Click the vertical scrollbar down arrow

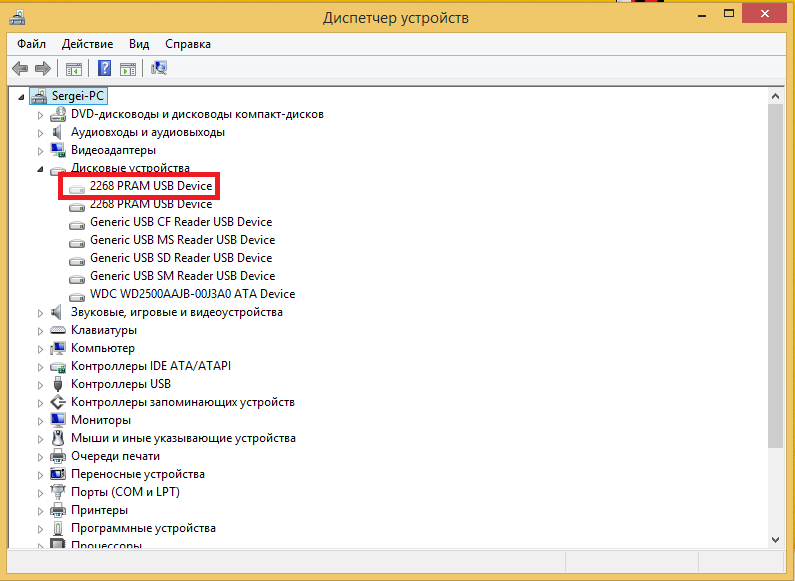(776, 539)
